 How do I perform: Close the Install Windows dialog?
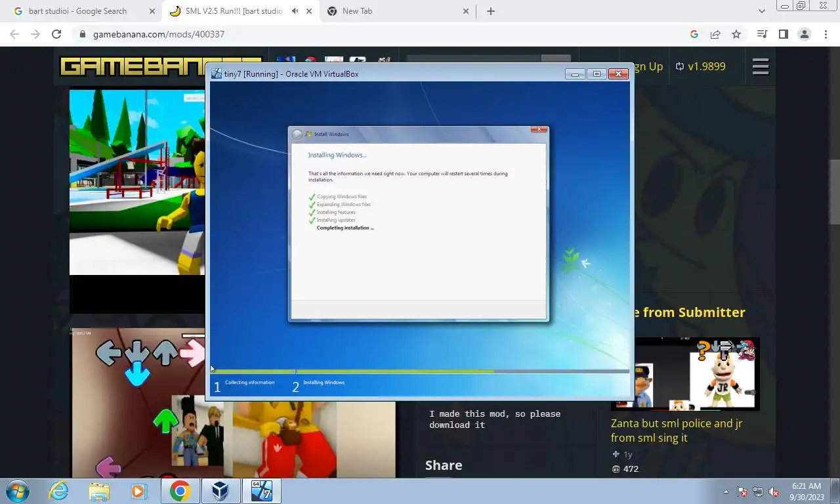tap(539, 129)
